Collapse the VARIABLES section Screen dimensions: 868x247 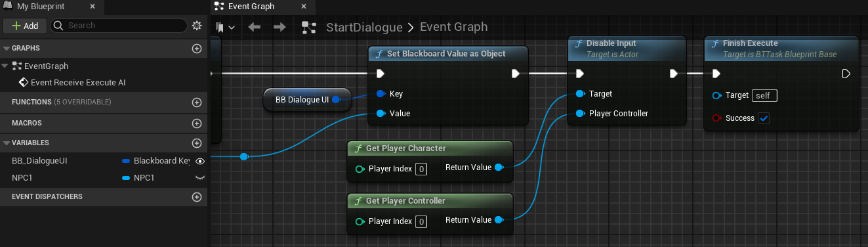tap(7, 143)
